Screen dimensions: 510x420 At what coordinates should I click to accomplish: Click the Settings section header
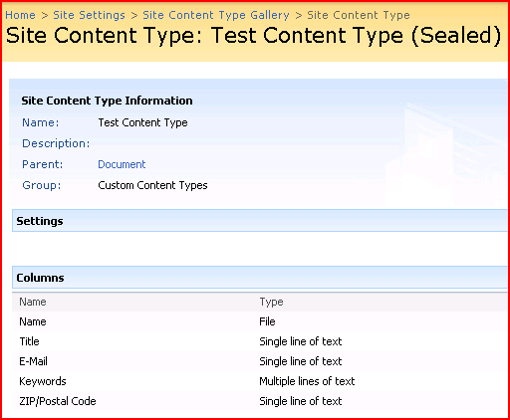tap(260, 221)
